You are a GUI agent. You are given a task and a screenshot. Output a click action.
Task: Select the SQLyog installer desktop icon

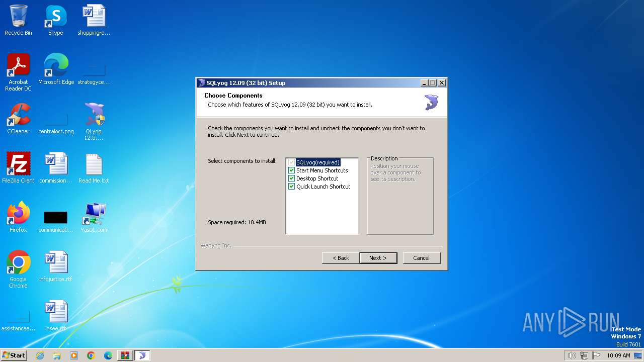tap(94, 121)
